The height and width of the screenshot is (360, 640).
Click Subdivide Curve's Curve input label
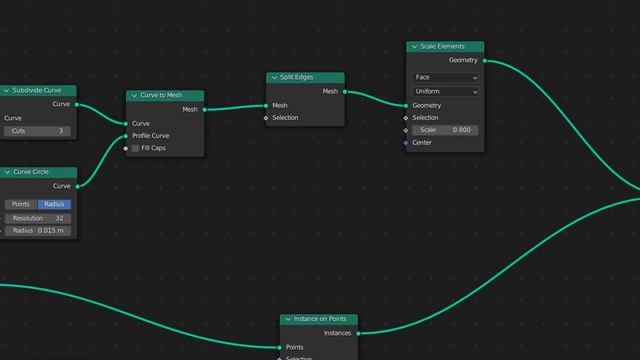(x=13, y=118)
